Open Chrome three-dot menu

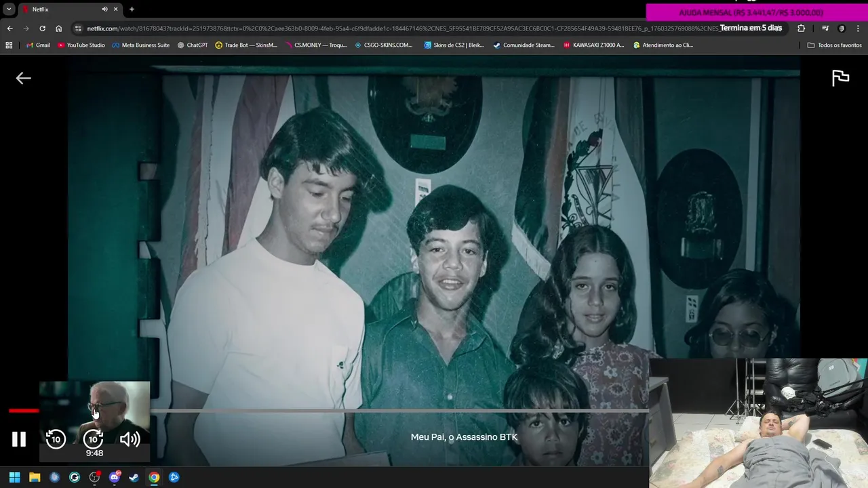858,28
